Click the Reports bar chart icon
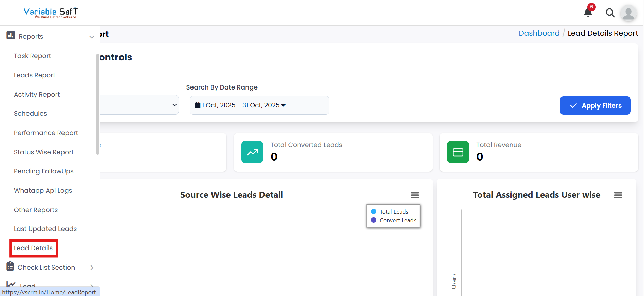The image size is (644, 296). pos(11,35)
